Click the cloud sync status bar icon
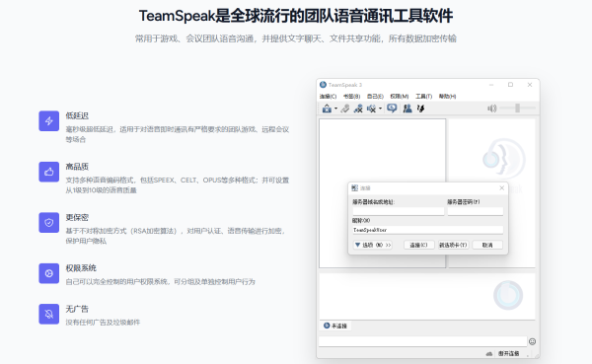The image size is (592, 364). pyautogui.click(x=489, y=354)
